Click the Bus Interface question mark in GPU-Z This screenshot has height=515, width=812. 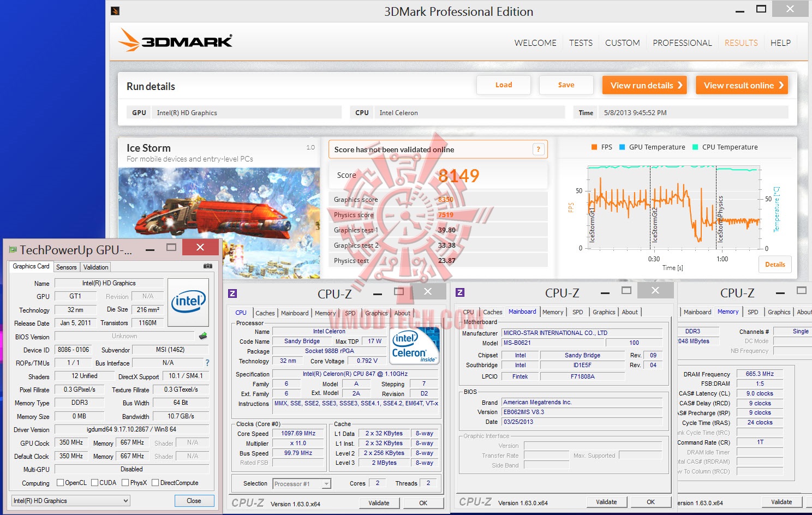207,363
